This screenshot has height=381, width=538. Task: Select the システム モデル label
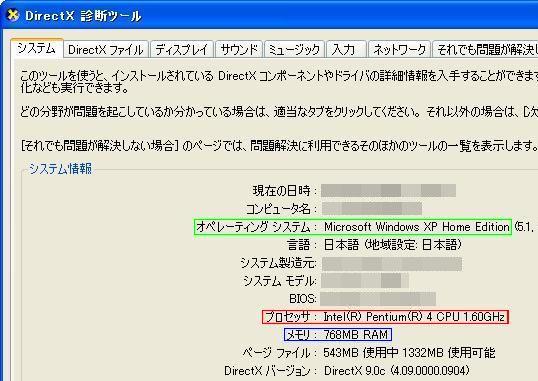tap(280, 281)
